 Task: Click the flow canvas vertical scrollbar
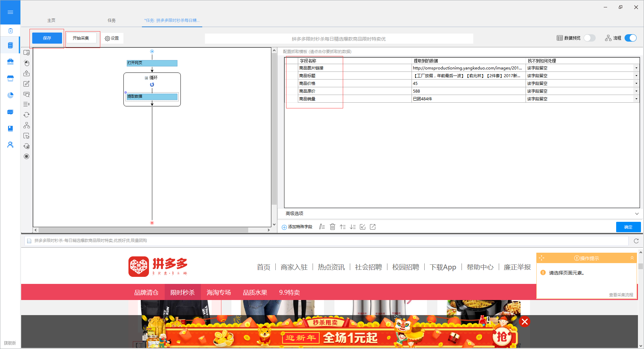pyautogui.click(x=274, y=128)
